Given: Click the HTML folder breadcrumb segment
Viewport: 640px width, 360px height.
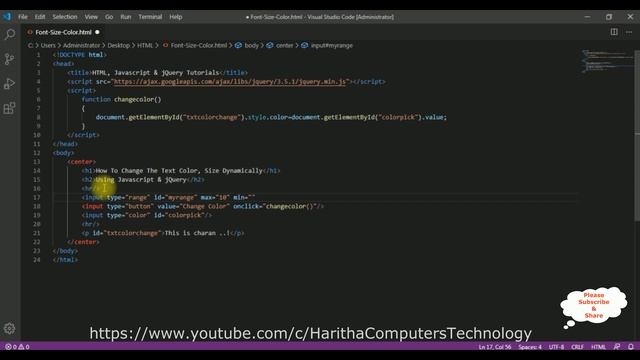Looking at the screenshot, I should [145, 45].
